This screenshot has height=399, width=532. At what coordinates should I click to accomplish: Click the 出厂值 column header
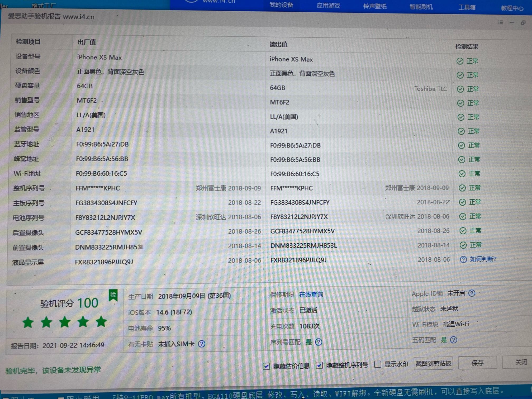87,42
